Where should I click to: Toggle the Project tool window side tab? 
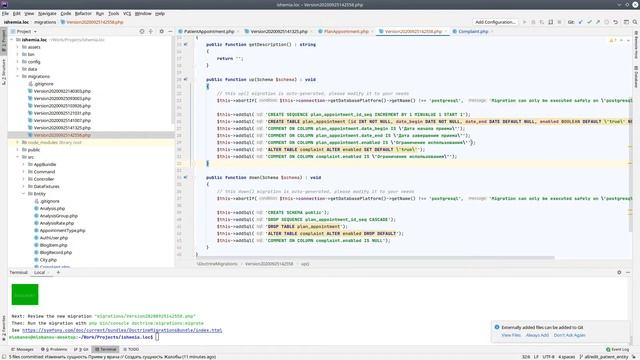(x=4, y=41)
